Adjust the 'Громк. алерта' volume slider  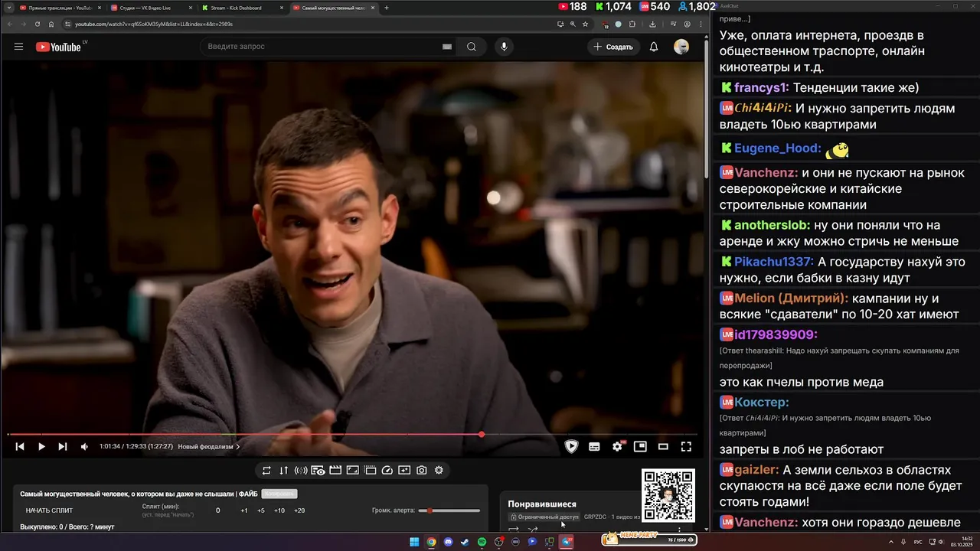[x=449, y=510]
